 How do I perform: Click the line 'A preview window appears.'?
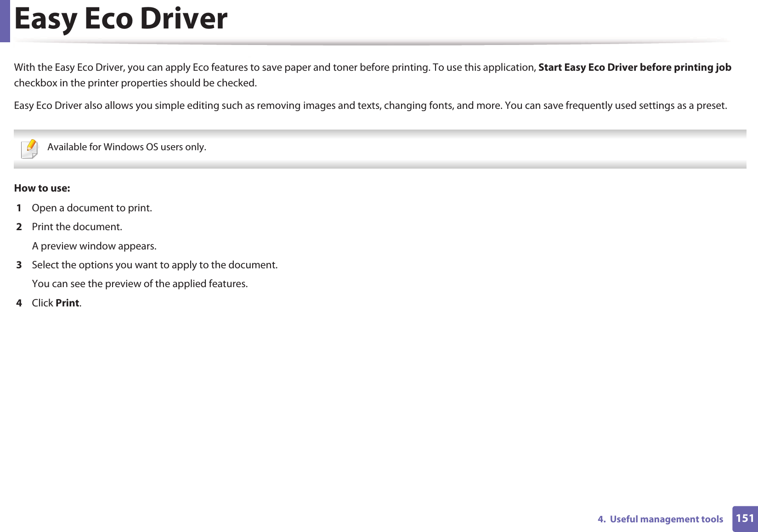pyautogui.click(x=94, y=246)
